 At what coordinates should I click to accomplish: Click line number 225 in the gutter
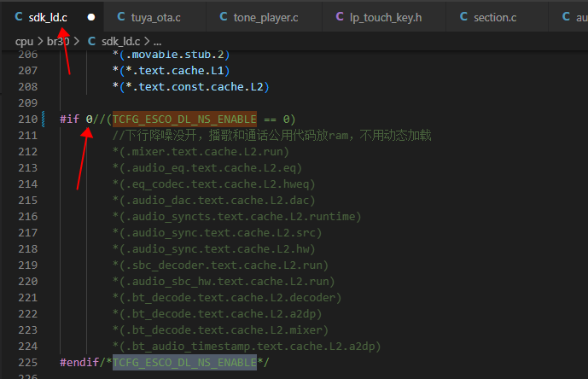coord(28,363)
